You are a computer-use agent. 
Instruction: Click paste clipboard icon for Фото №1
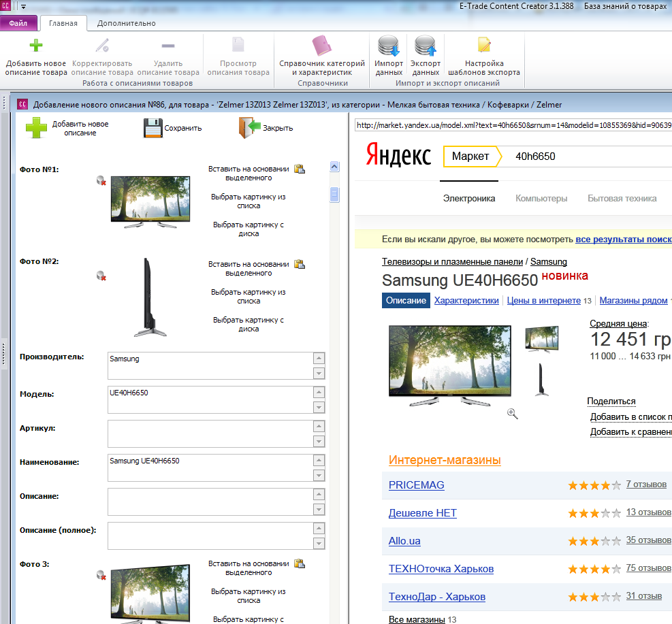tap(300, 169)
